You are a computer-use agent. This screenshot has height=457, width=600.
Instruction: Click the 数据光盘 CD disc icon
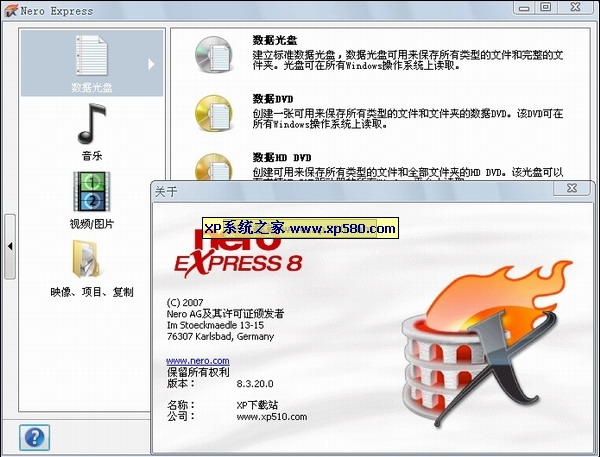(x=214, y=54)
